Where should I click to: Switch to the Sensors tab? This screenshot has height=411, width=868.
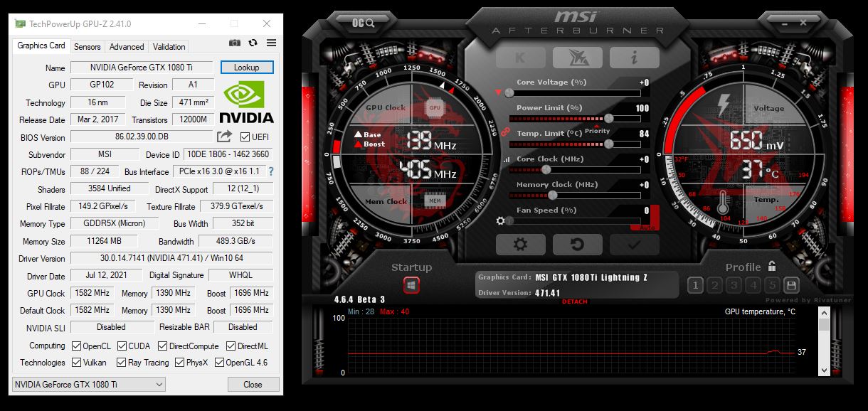[88, 47]
